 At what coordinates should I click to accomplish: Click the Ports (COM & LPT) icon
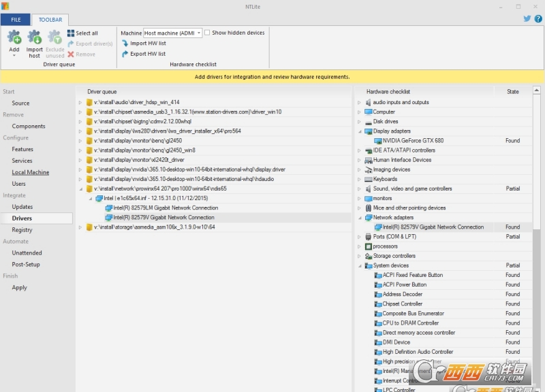click(x=369, y=237)
